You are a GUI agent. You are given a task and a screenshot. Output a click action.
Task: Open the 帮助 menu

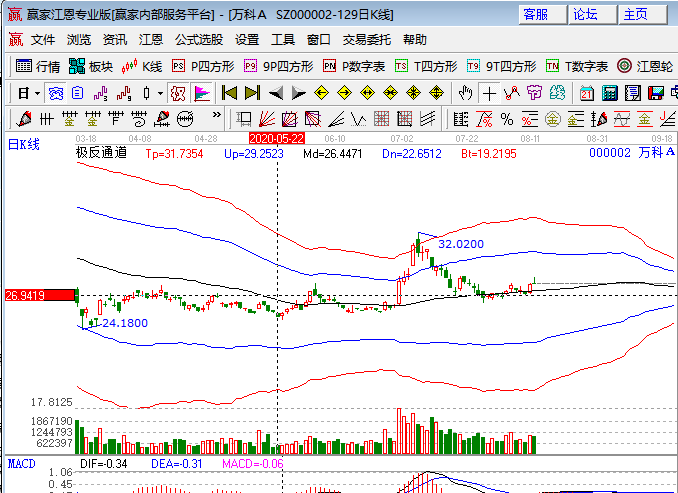pyautogui.click(x=415, y=40)
